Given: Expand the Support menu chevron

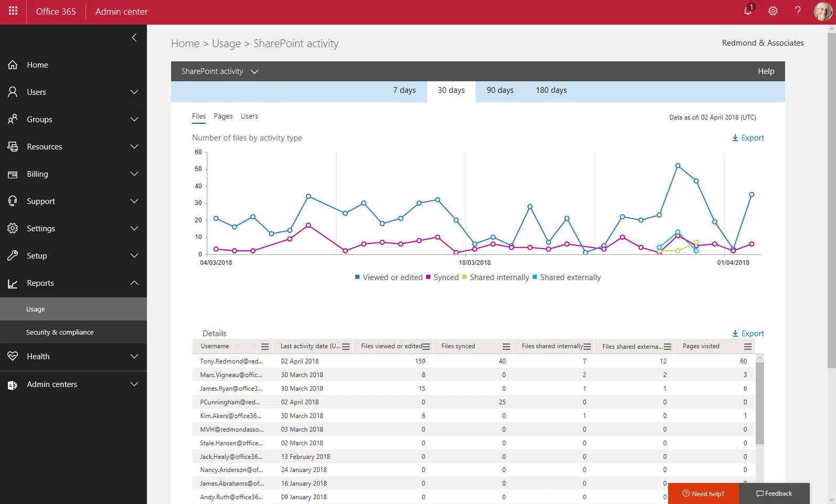Looking at the screenshot, I should 134,201.
